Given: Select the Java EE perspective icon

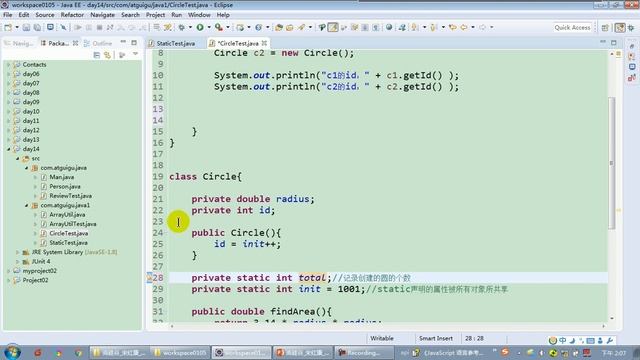Looking at the screenshot, I should (x=620, y=28).
